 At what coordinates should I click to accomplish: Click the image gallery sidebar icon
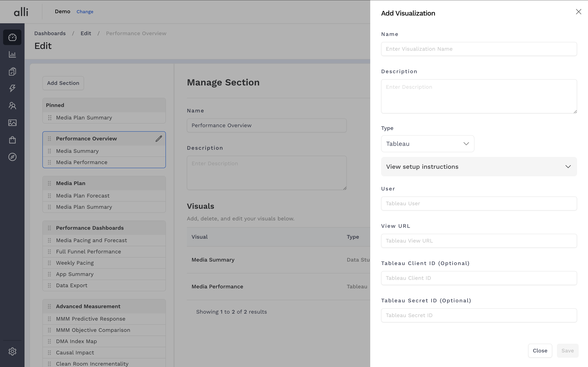pos(12,123)
